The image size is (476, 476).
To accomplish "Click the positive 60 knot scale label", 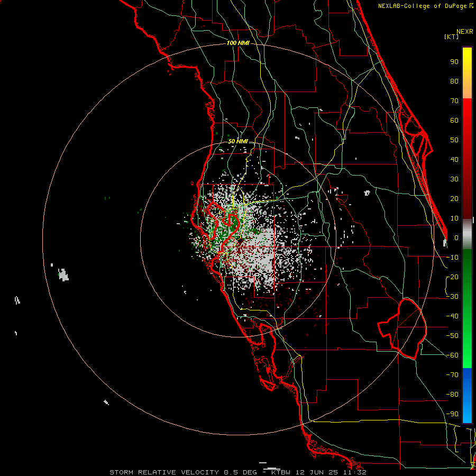I will click(454, 120).
